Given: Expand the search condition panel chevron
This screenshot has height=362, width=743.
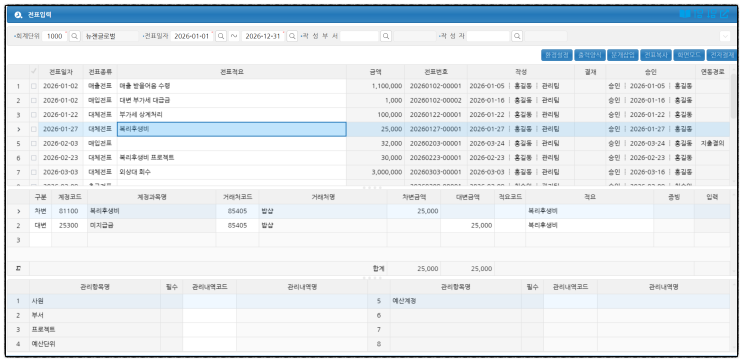Looking at the screenshot, I should (x=725, y=36).
